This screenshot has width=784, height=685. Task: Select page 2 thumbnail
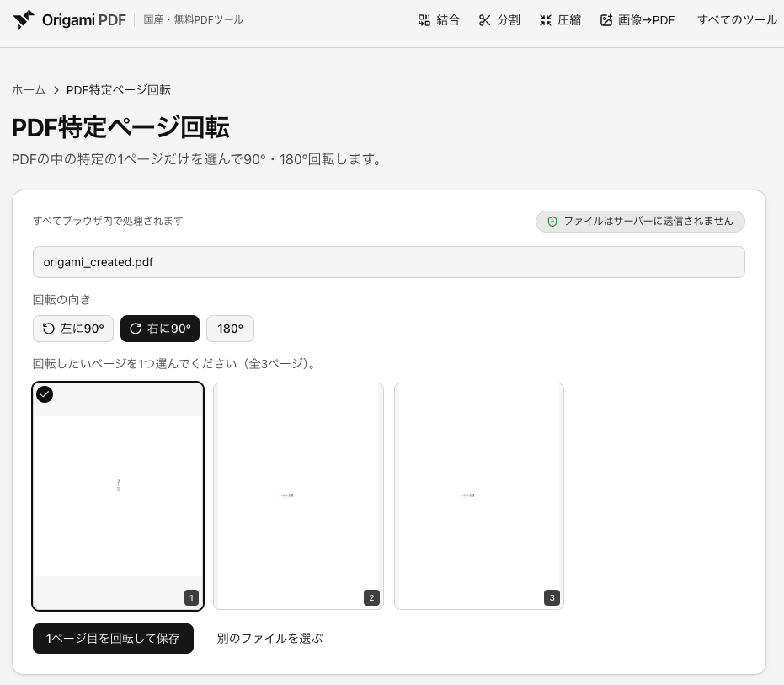[298, 496]
